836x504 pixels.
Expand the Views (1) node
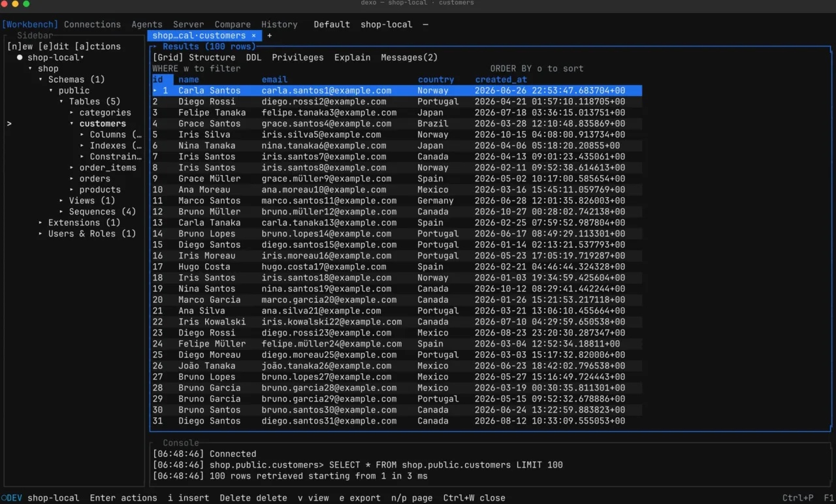point(61,201)
